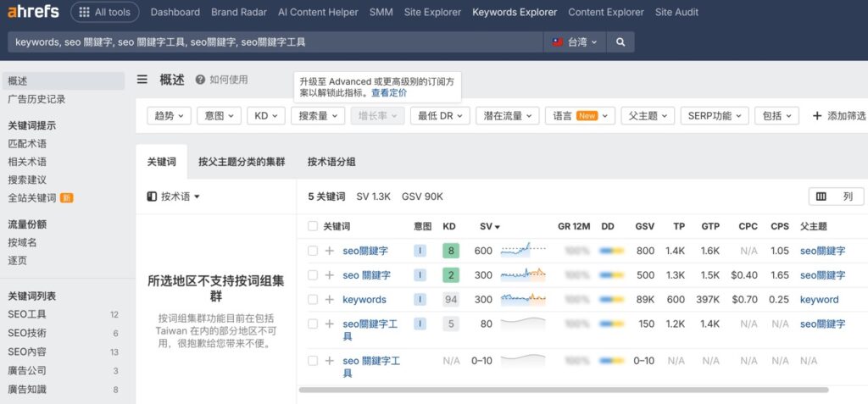Click plus icon beside seo關鍵字工具
The image size is (868, 404).
click(x=330, y=324)
